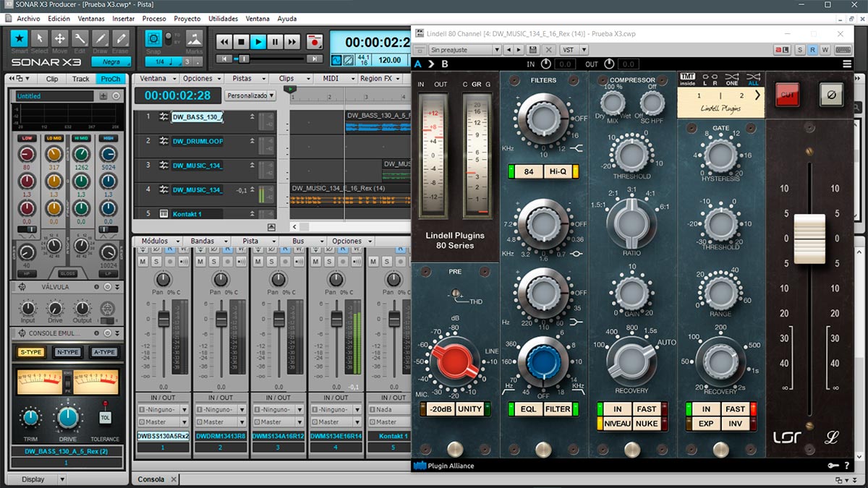Select the Erase tool
Viewport: 868px width, 488px height.
coord(121,38)
